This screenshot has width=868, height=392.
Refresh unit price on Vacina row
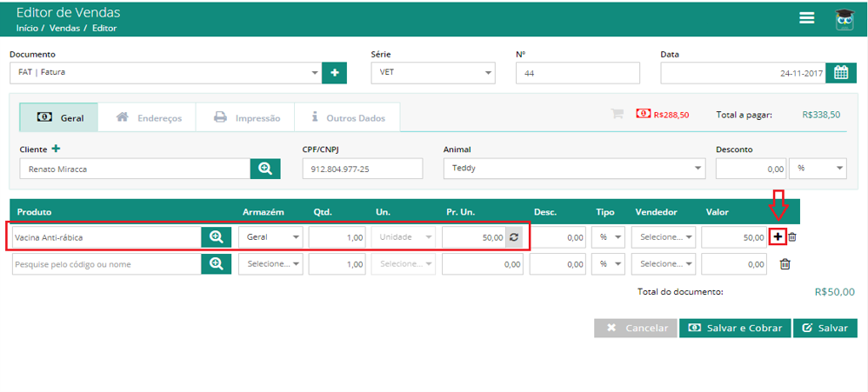pos(514,237)
